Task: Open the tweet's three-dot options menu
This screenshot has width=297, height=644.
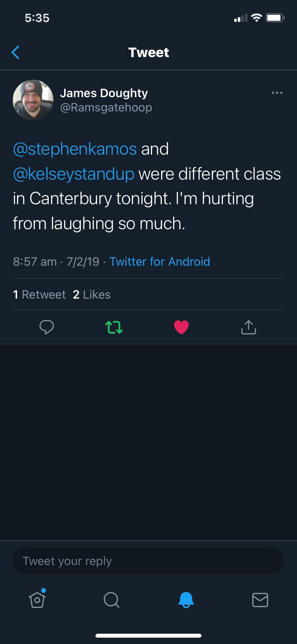Action: [277, 93]
